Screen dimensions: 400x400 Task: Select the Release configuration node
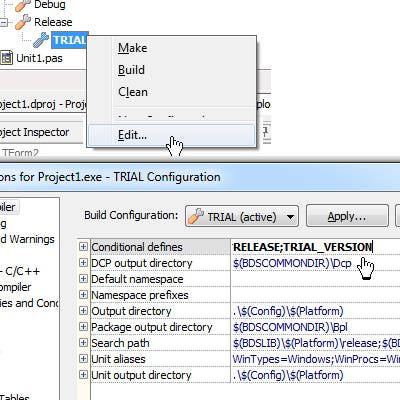(53, 22)
